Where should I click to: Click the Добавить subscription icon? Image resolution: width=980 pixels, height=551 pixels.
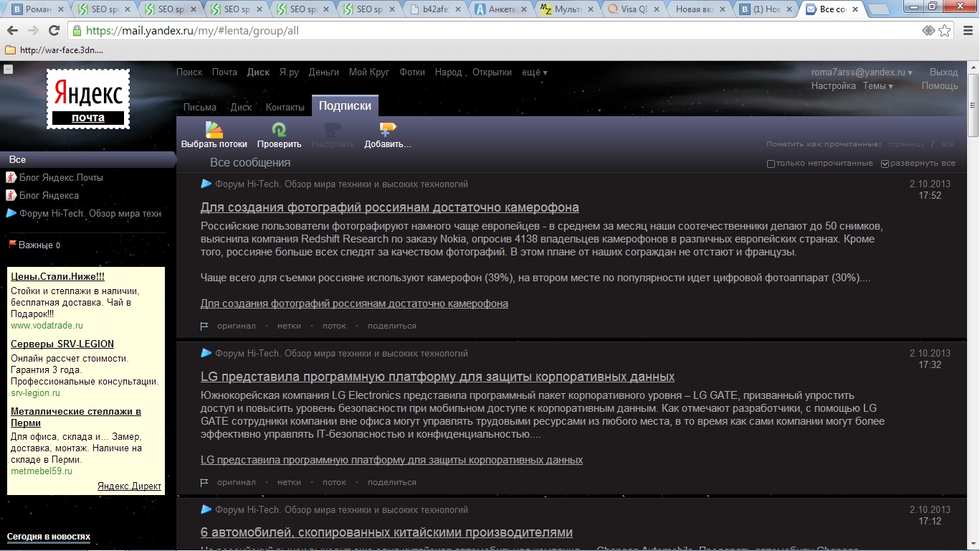tap(388, 129)
